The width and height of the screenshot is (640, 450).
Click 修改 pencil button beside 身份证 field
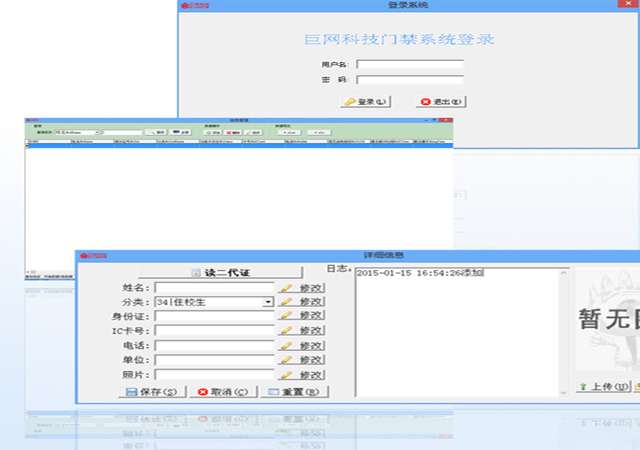(x=302, y=316)
